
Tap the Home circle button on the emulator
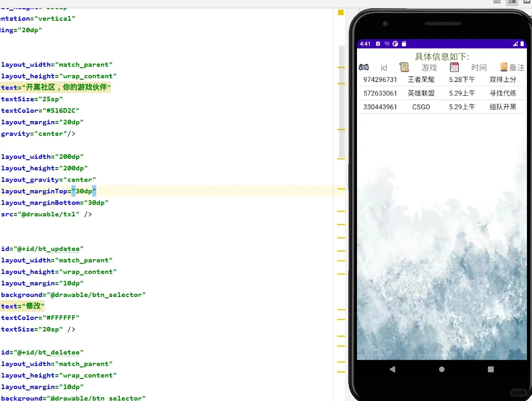pyautogui.click(x=441, y=369)
